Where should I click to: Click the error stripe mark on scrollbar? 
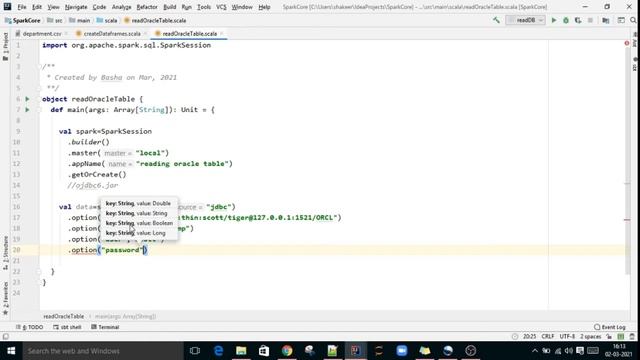(627, 220)
